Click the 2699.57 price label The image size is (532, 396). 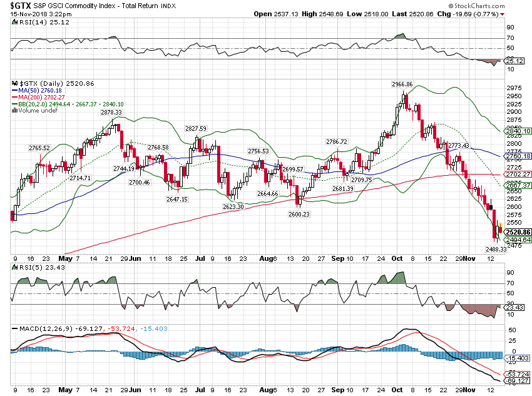tap(293, 169)
